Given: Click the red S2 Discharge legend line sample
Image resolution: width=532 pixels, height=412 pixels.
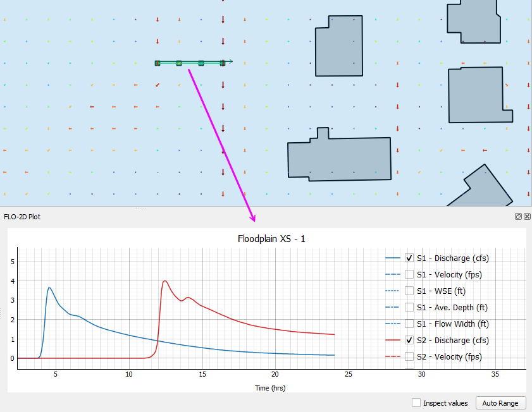Looking at the screenshot, I should click(392, 341).
